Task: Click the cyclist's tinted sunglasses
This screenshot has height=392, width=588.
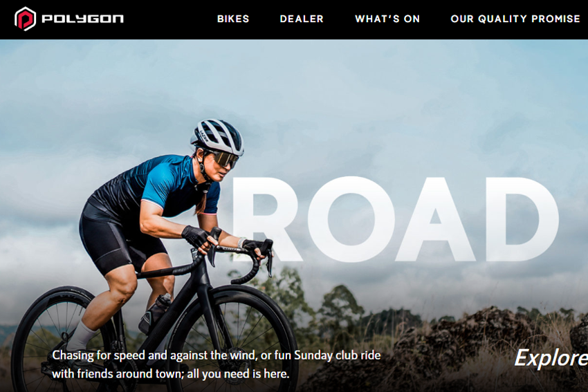Action: click(x=223, y=159)
